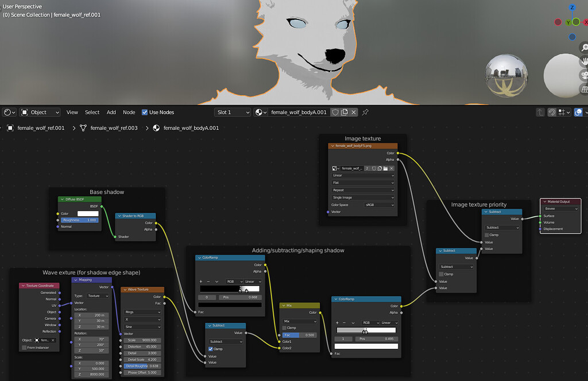Click Eevee target in the Material Output node
The image size is (588, 381).
coord(562,208)
